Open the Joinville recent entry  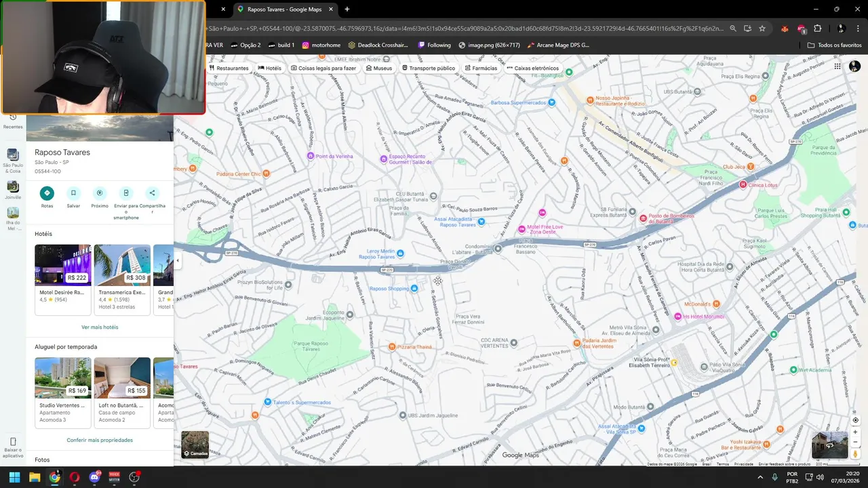tap(13, 190)
